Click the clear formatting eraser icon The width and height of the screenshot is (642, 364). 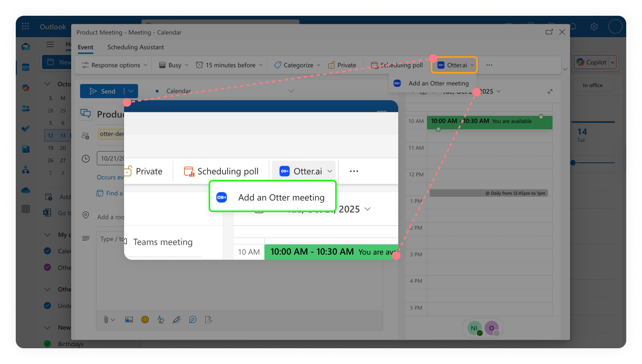point(161,320)
